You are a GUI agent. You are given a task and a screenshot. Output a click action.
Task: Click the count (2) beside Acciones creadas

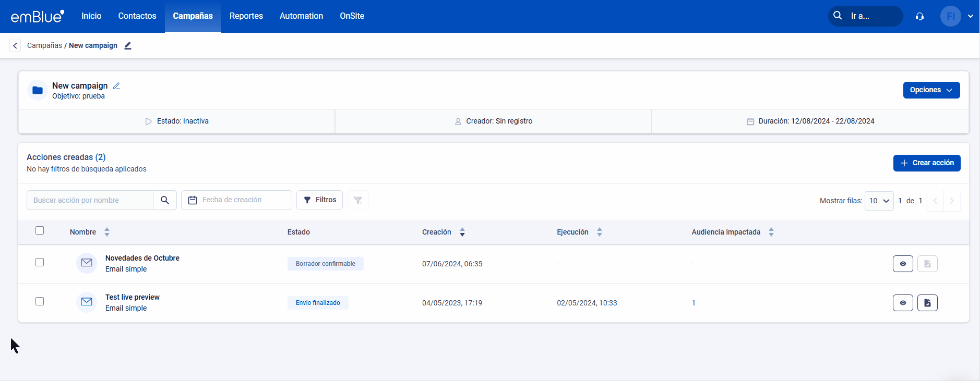click(x=101, y=157)
